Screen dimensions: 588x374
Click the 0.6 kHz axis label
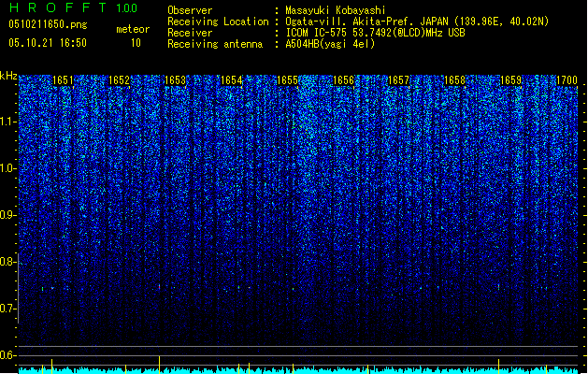8,355
